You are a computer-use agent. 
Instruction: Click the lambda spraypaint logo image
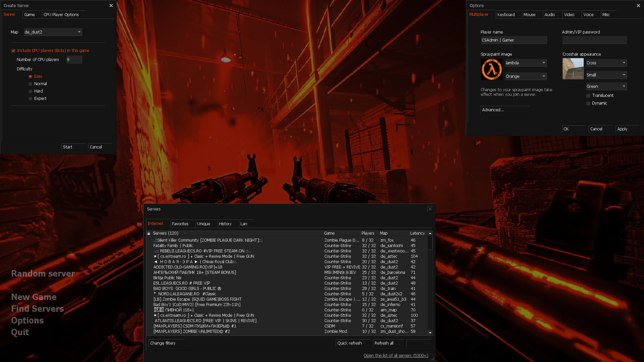tap(491, 69)
